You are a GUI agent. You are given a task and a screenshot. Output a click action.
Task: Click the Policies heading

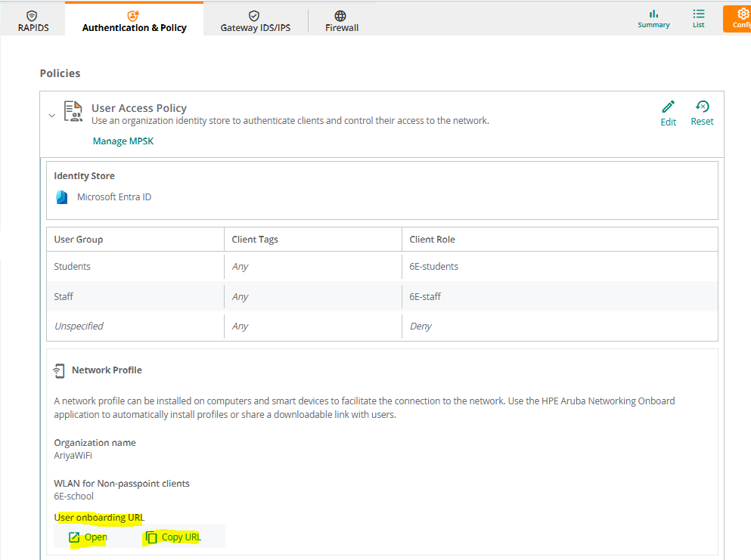pyautogui.click(x=60, y=73)
